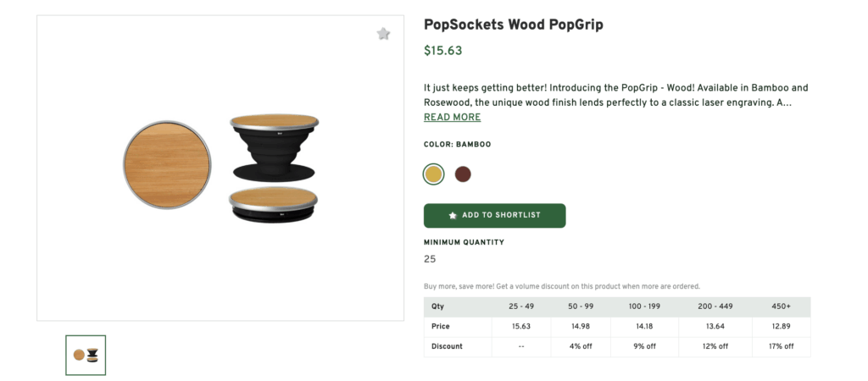Select the 450+ quantity tier

tap(781, 306)
